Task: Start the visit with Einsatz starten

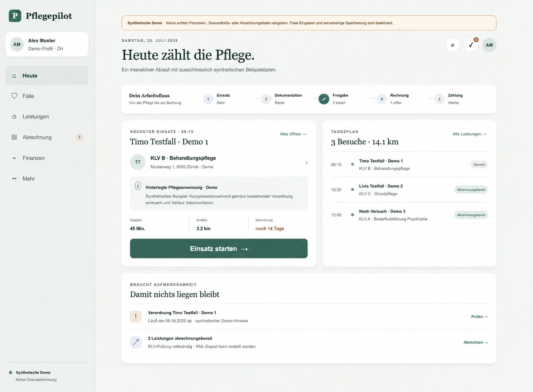Action: (219, 249)
